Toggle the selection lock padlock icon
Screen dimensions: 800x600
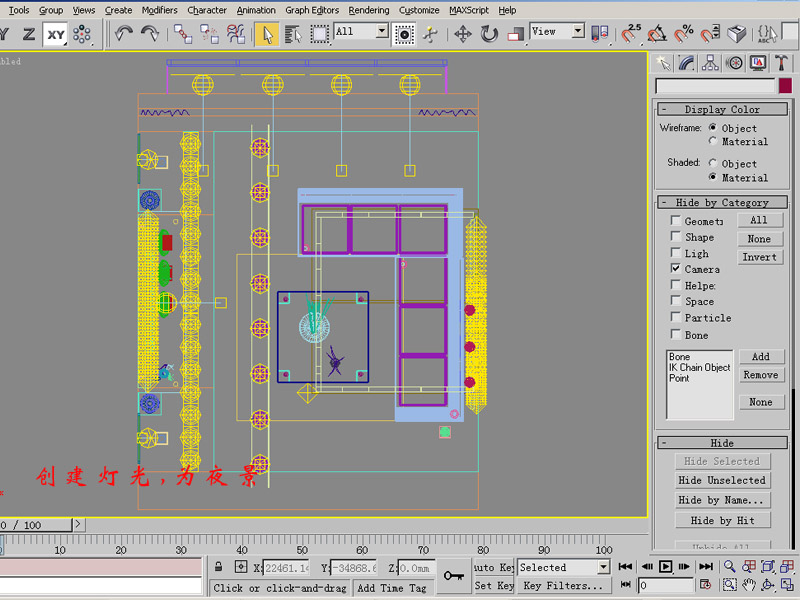pyautogui.click(x=219, y=568)
